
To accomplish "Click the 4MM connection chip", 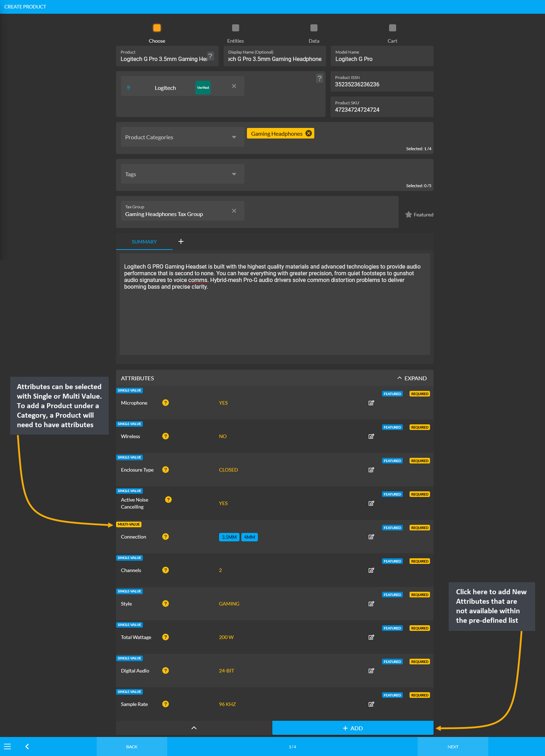I will click(x=249, y=537).
